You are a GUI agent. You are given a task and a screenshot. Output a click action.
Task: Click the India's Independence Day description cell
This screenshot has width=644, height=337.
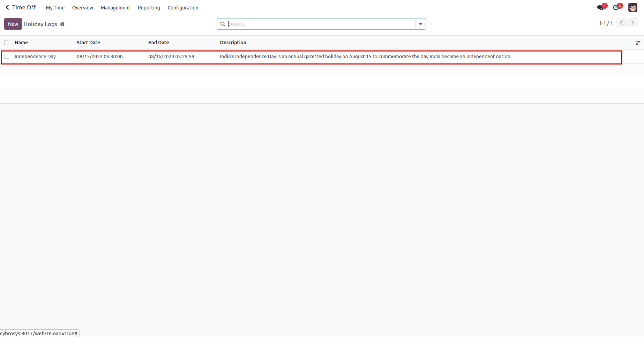click(x=366, y=57)
